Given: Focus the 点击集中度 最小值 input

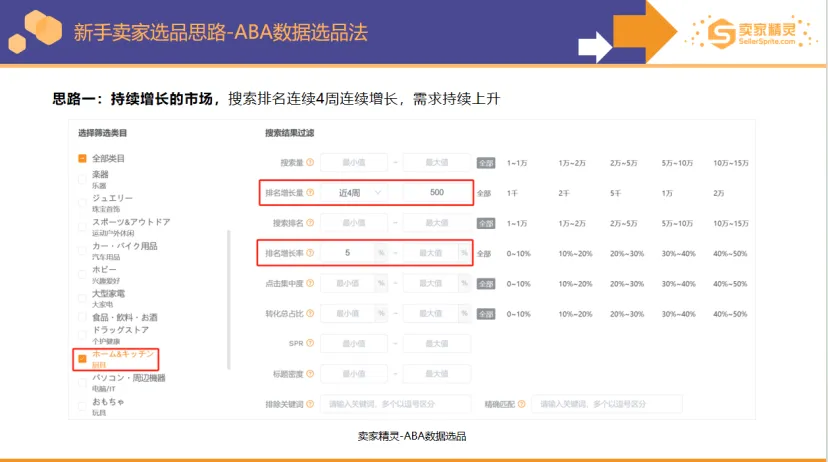Looking at the screenshot, I should click(x=347, y=284).
